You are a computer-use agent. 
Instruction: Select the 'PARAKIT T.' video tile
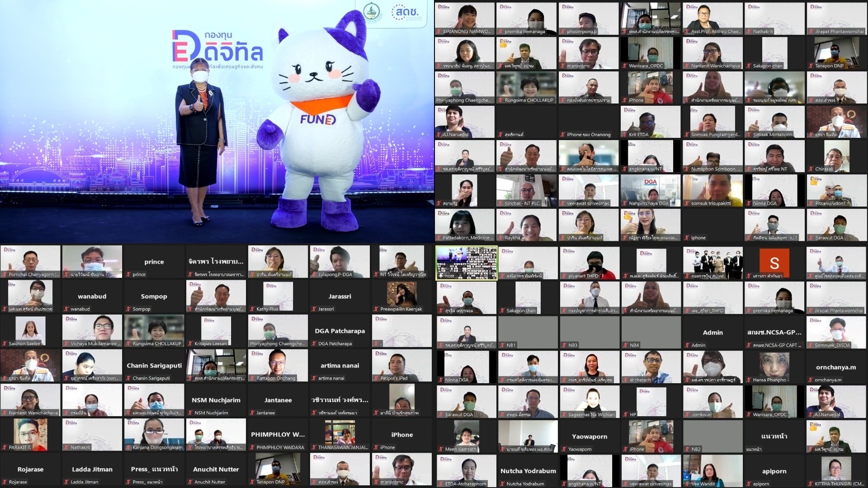click(31, 434)
